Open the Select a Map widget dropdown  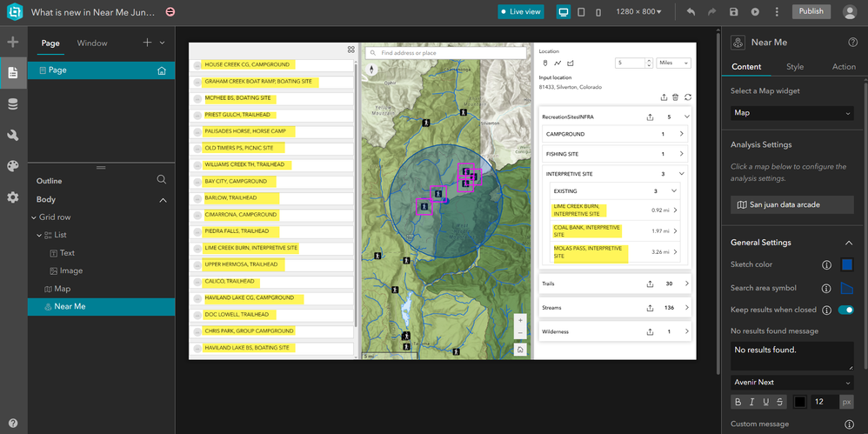coord(791,113)
